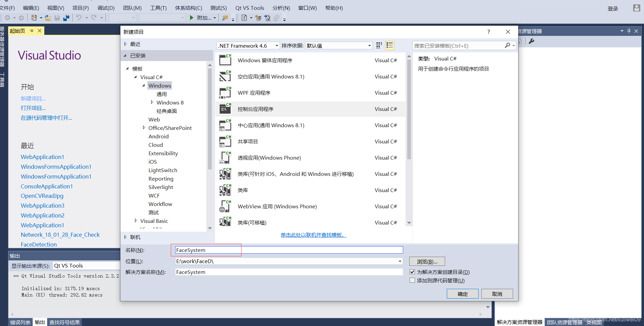This screenshot has height=326, width=644.
Task: Pin the Solution Explorer panel
Action: (629, 31)
